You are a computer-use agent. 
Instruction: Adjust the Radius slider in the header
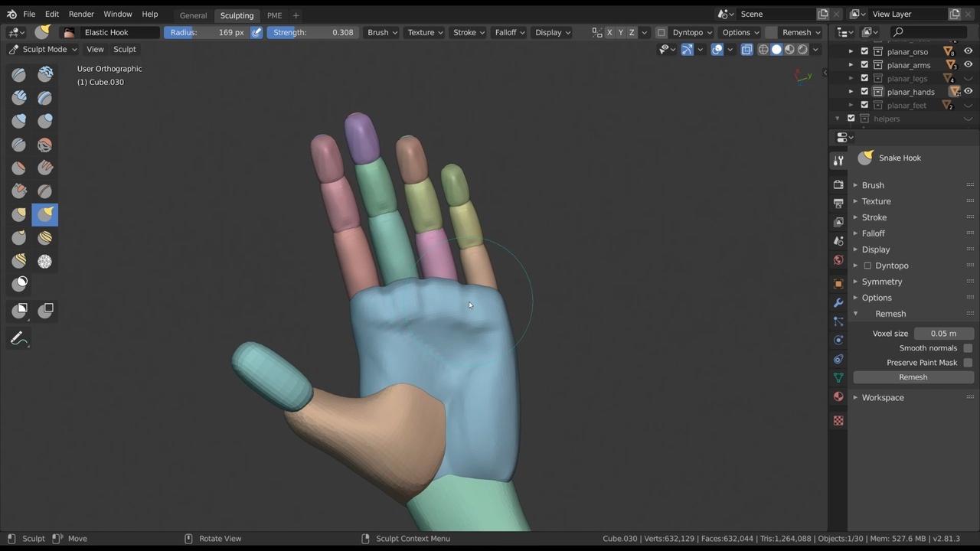207,32
